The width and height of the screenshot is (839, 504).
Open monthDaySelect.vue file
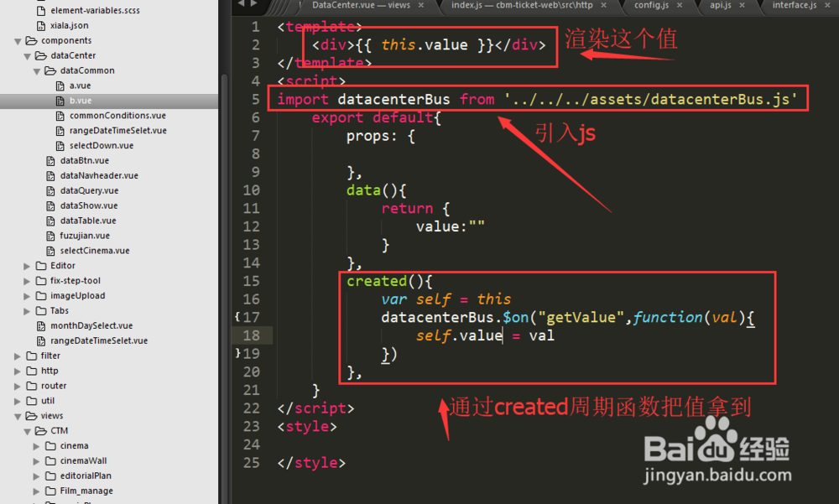(91, 325)
